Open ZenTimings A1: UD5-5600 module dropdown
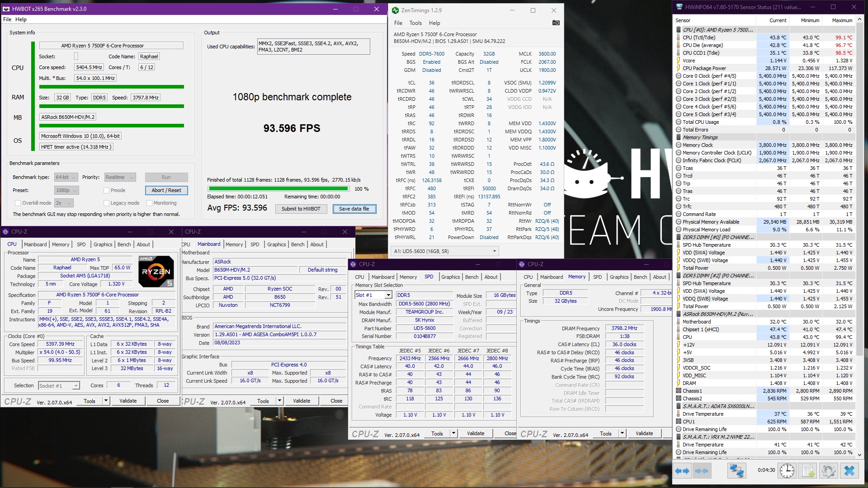 point(445,251)
